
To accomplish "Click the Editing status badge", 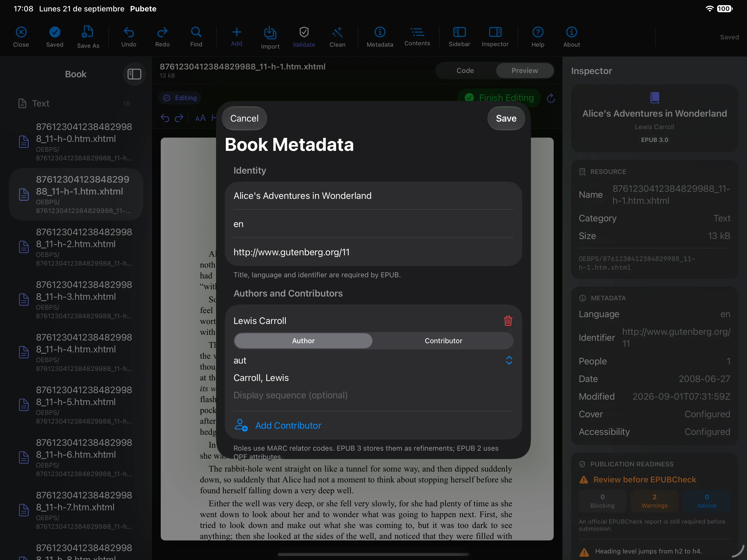I will 180,98.
